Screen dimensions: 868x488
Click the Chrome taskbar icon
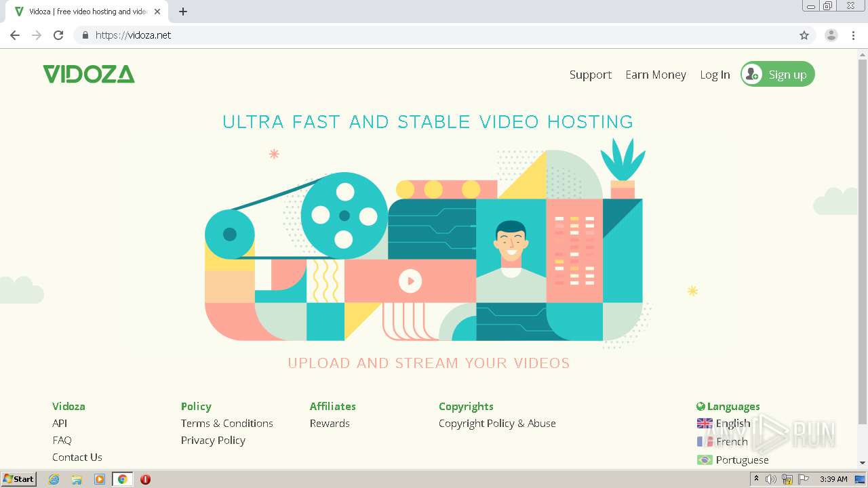point(122,479)
